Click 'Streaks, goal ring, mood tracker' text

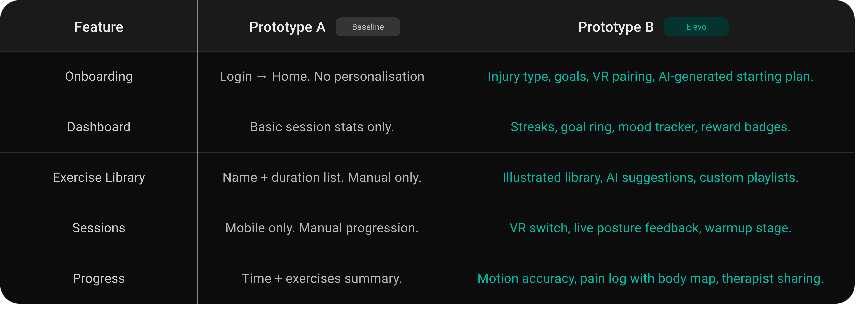[x=604, y=127]
